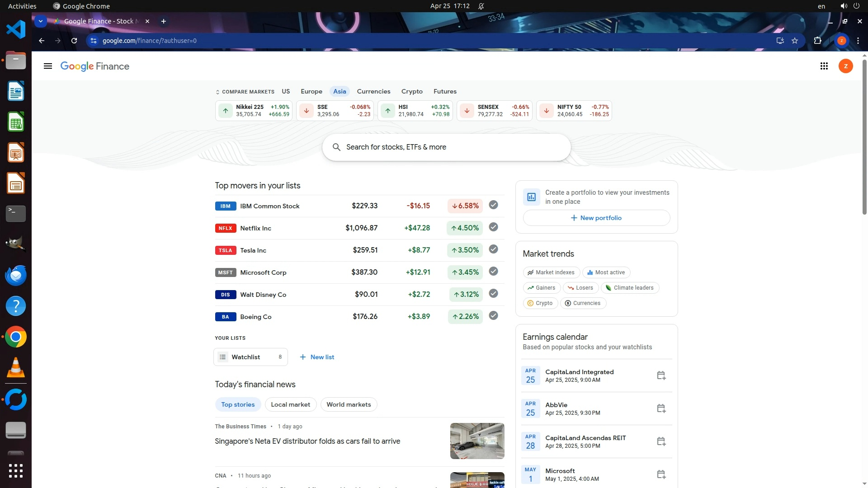The height and width of the screenshot is (488, 868).
Task: Open the Google apps grid launcher
Action: point(824,66)
